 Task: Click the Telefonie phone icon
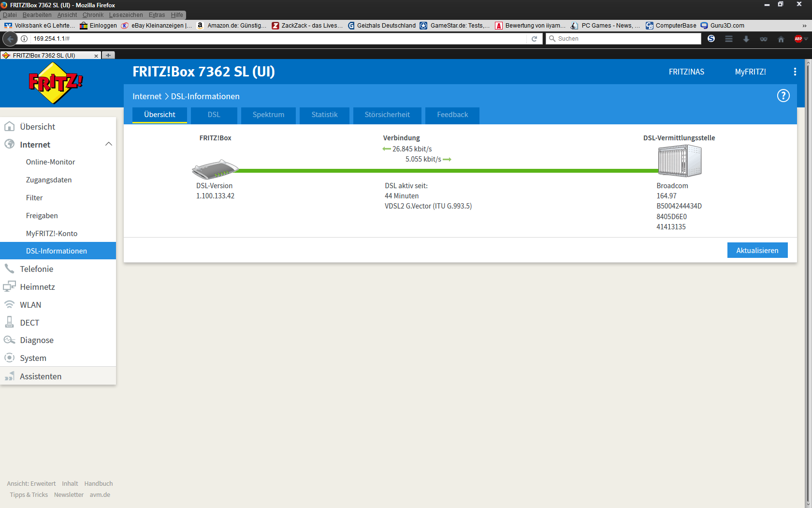pyautogui.click(x=9, y=269)
